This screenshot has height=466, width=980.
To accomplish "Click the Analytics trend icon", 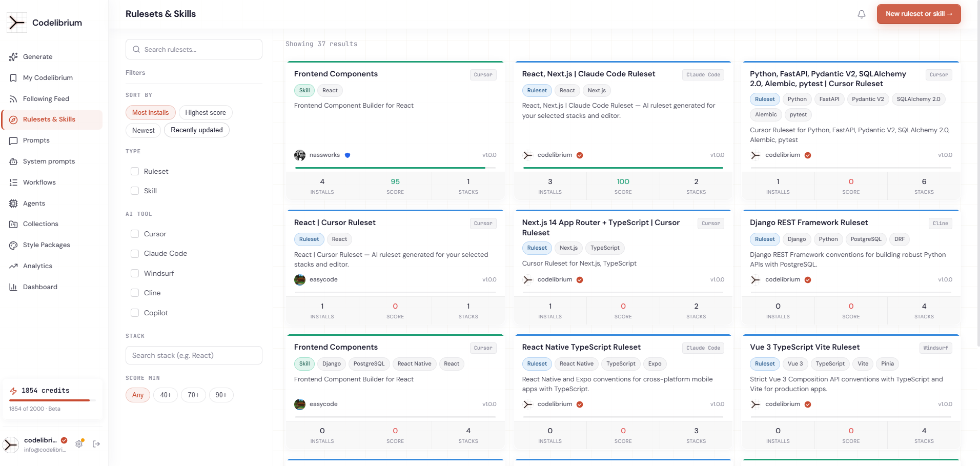I will pos(13,266).
